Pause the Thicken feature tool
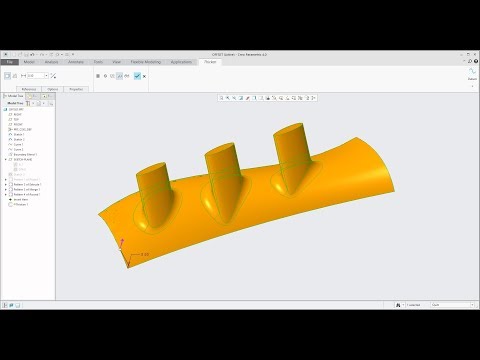480x360 pixels. pos(98,76)
